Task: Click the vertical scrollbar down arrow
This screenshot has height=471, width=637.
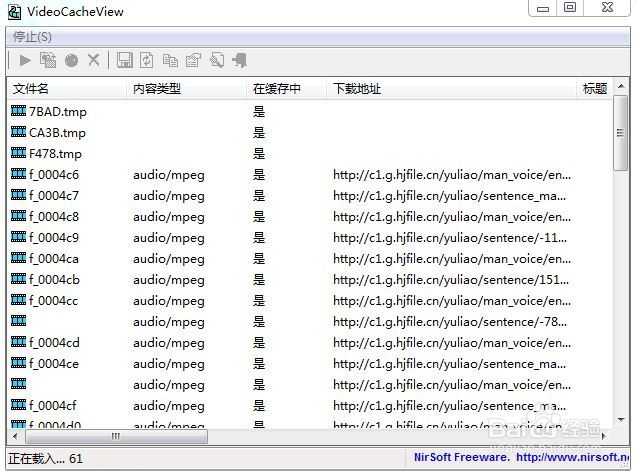Action: point(621,419)
